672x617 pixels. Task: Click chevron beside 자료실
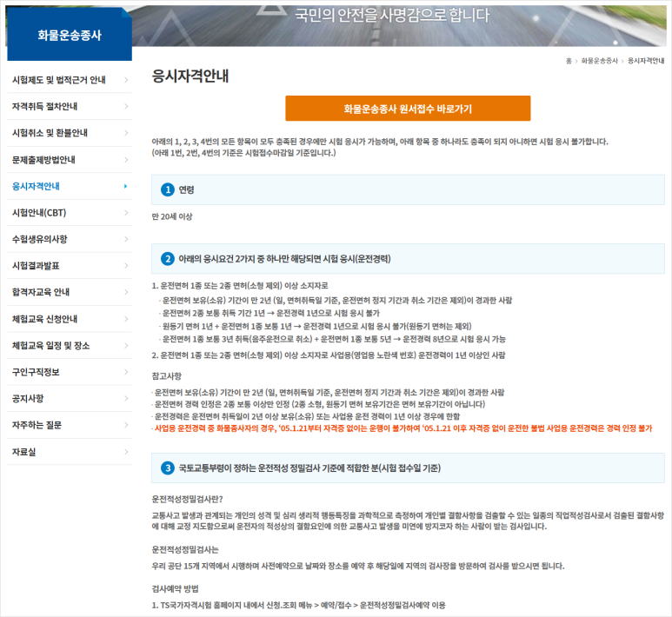click(x=126, y=452)
